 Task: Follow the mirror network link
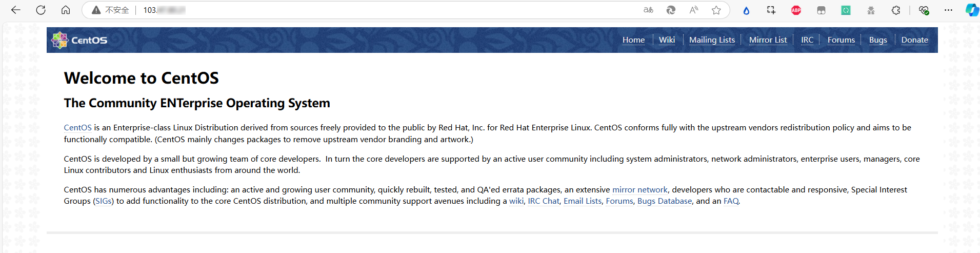point(639,190)
